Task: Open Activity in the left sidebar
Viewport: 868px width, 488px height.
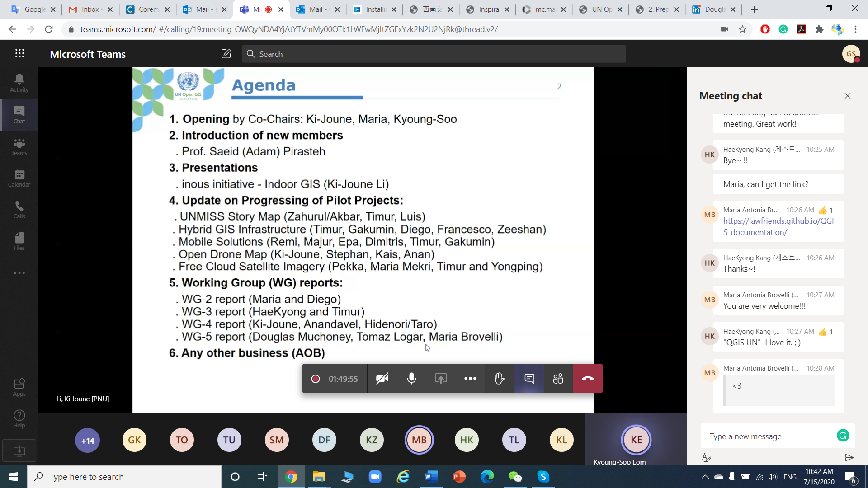Action: 19,83
